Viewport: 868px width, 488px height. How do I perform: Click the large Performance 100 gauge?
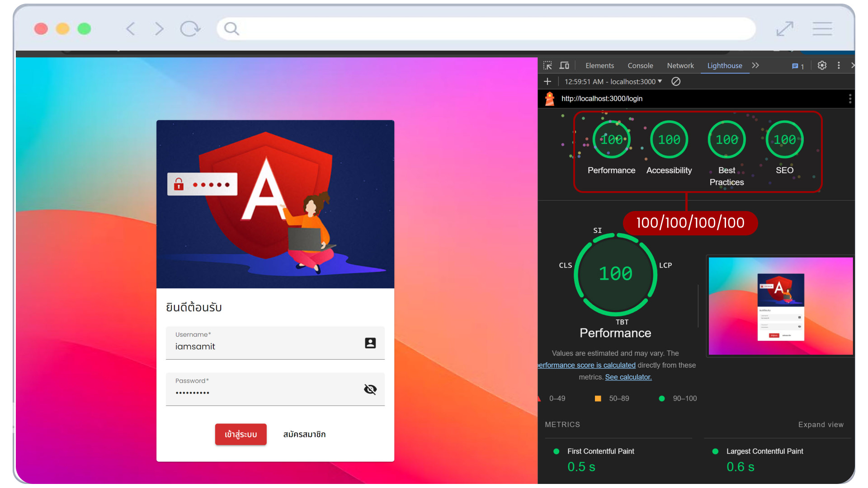(x=615, y=274)
